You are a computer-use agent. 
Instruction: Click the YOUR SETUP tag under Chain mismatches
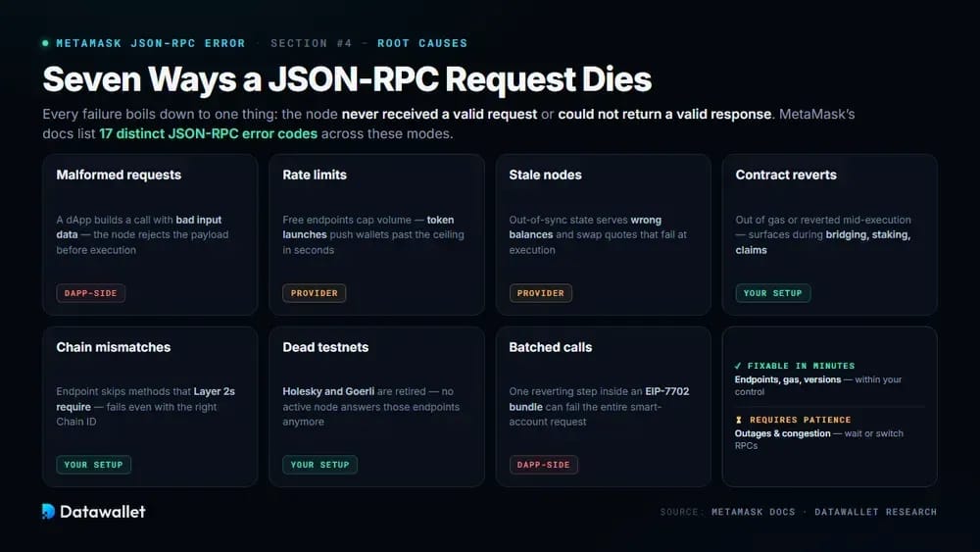tap(94, 465)
